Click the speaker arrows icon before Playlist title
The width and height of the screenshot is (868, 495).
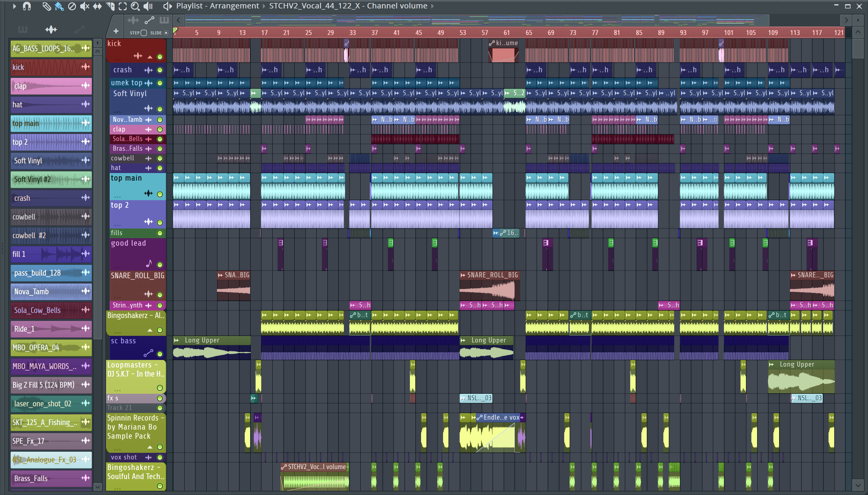pos(167,6)
